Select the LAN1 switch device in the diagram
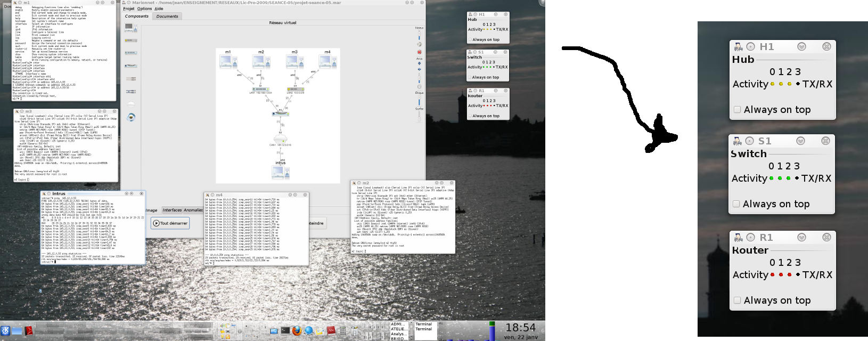 tap(260, 89)
